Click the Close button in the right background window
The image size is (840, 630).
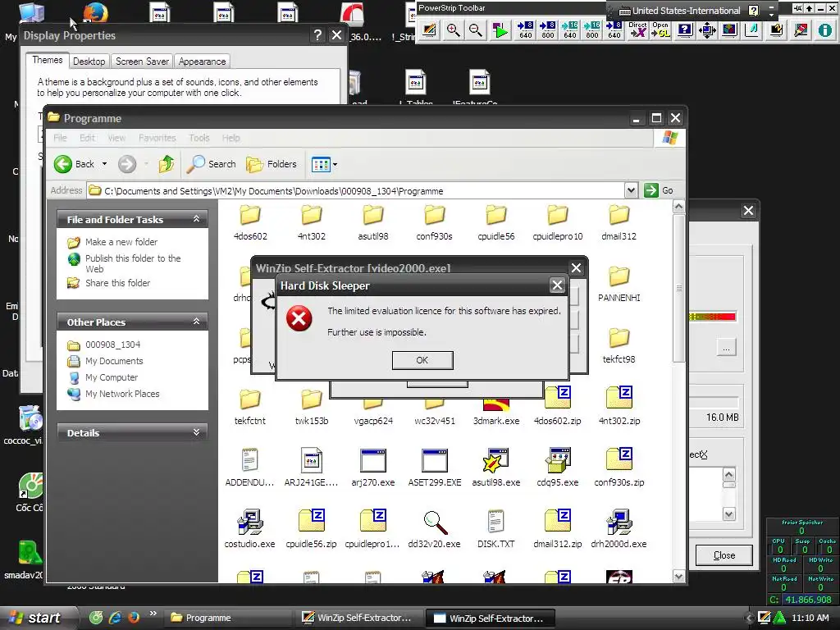point(724,555)
